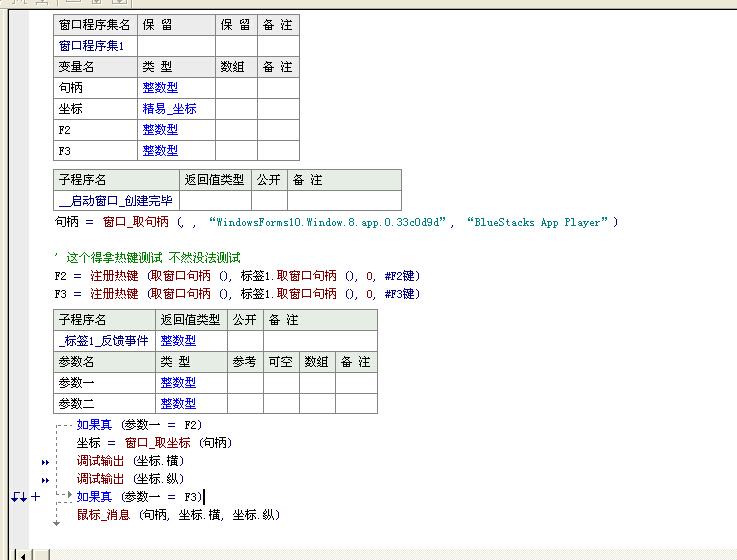Click the 窗口程序集名 header cell

95,25
